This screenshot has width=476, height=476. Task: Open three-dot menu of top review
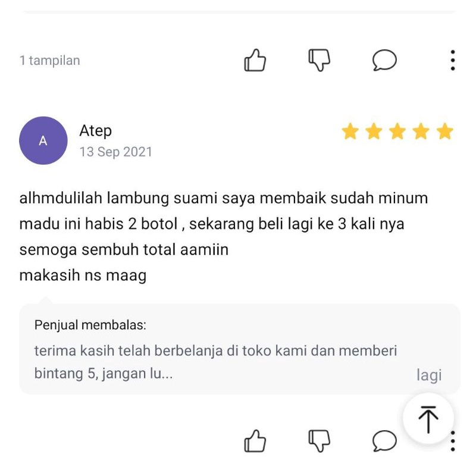[x=453, y=60]
